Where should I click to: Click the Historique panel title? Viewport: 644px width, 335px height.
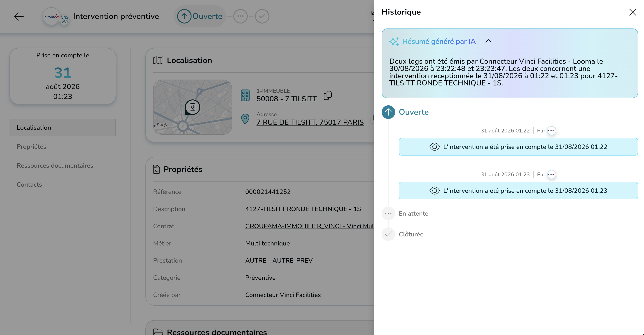401,12
